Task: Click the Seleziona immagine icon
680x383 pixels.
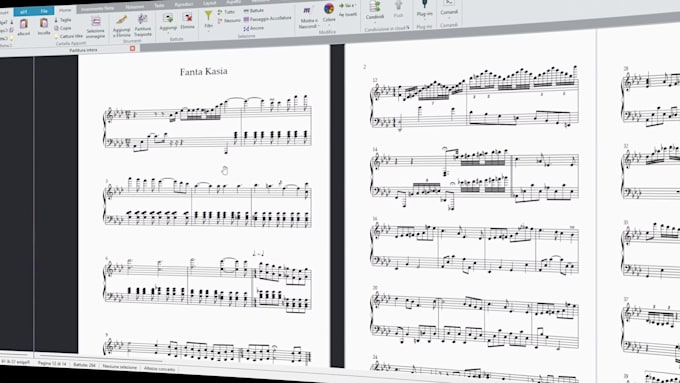Action: [95, 22]
